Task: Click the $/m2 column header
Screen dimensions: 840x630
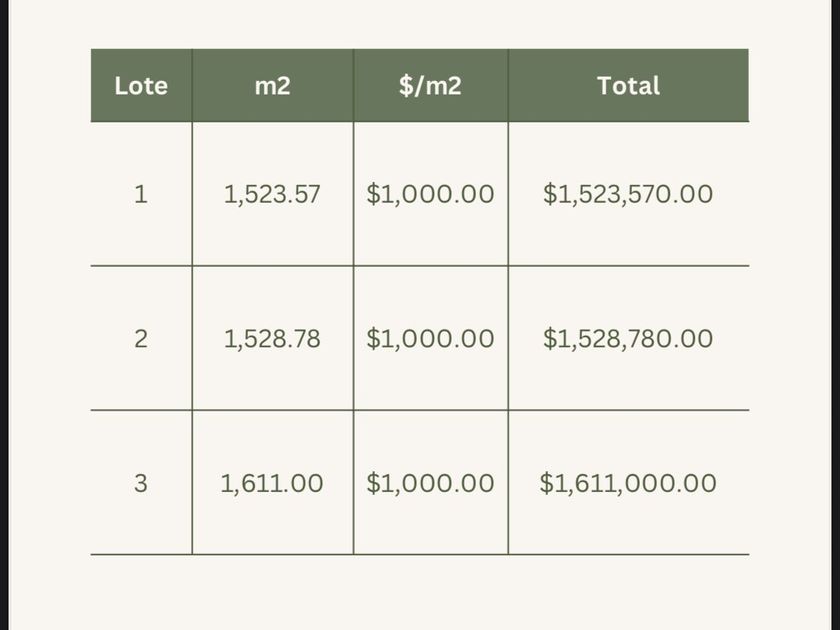Action: (x=430, y=86)
